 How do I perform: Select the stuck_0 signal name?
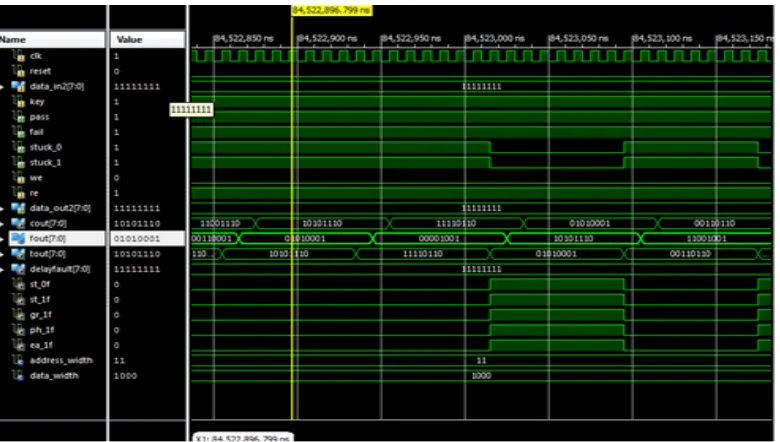pyautogui.click(x=46, y=148)
